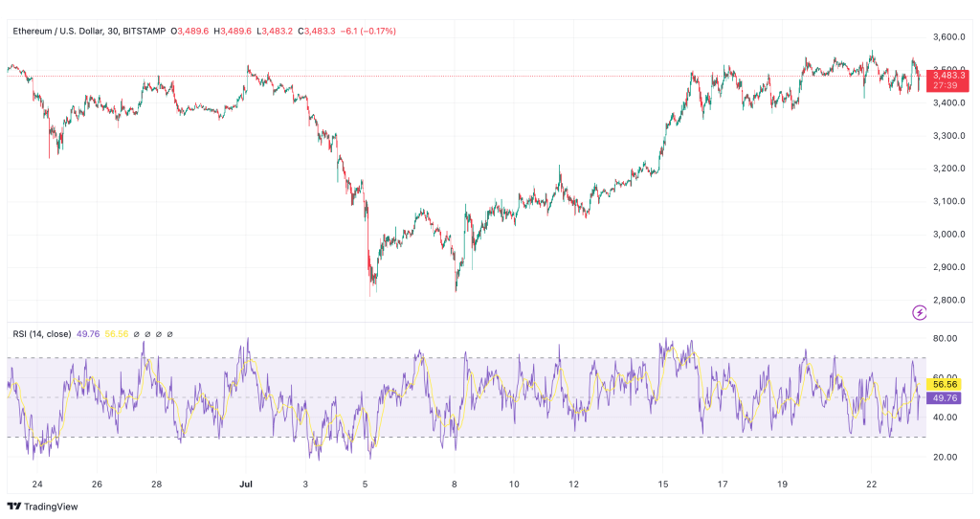This screenshot has width=980, height=519.
Task: Click the 28 date label on time axis
Action: (x=156, y=484)
